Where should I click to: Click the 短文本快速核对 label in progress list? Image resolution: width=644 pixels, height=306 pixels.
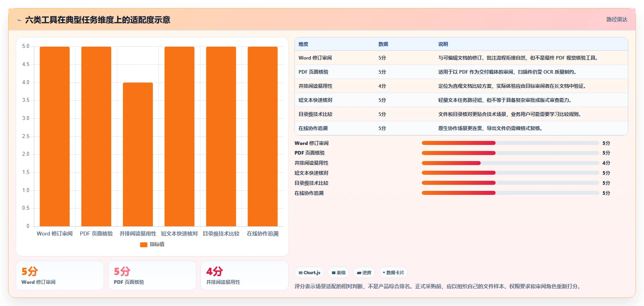point(311,173)
